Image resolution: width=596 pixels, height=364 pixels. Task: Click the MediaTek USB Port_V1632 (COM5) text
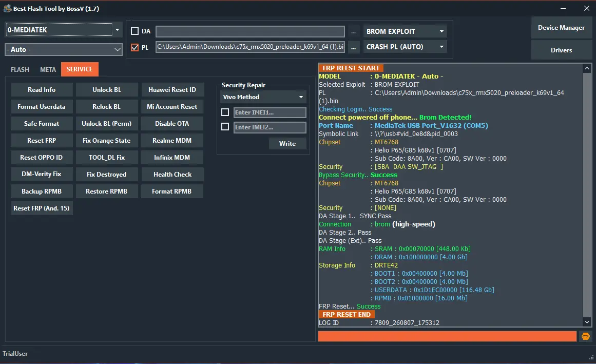pyautogui.click(x=431, y=125)
